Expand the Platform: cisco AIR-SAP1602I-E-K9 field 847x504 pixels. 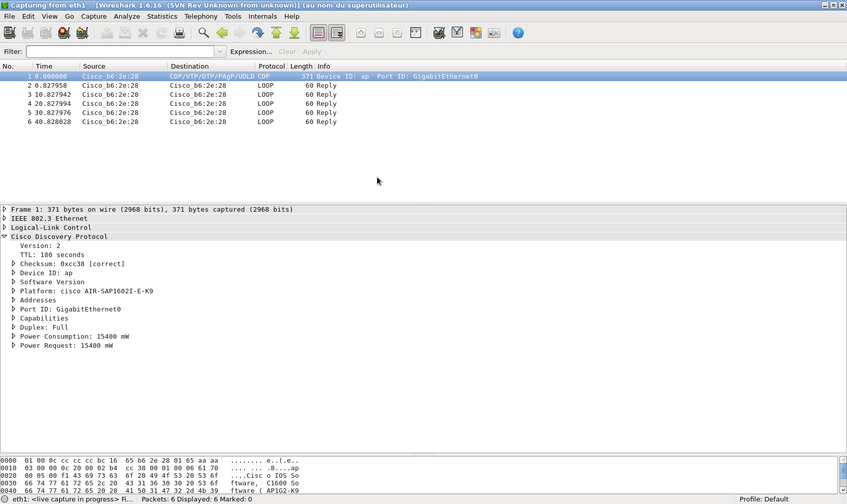click(14, 291)
